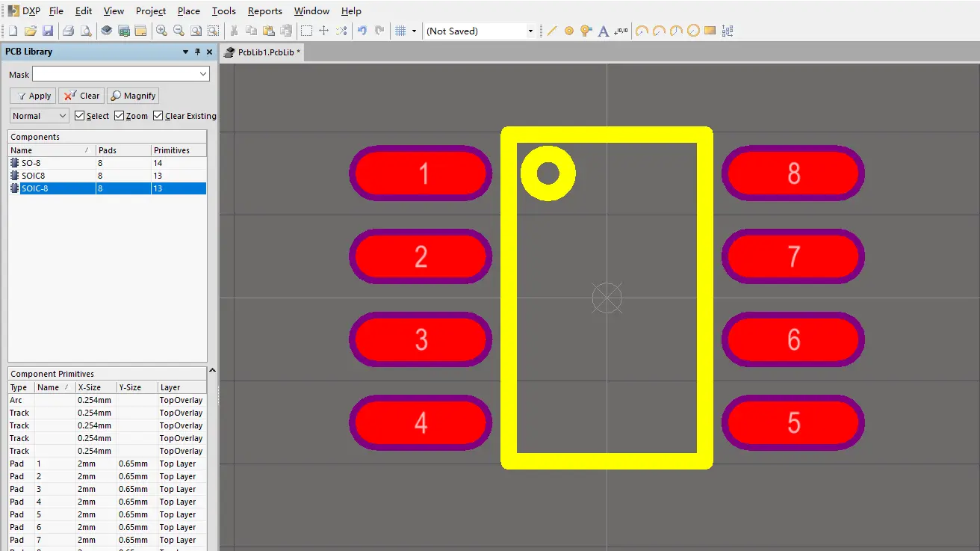Select the Place Fill rectangle tool
Viewport: 980px width, 551px height.
click(x=710, y=31)
